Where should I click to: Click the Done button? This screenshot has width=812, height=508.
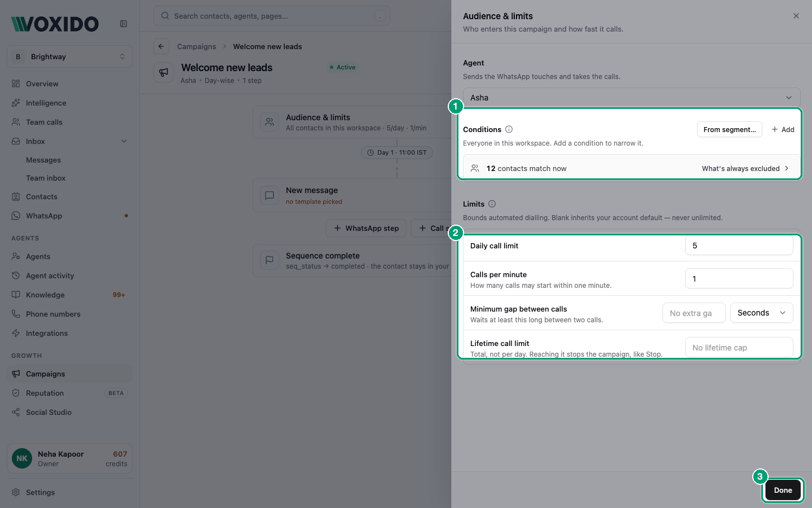coord(783,490)
